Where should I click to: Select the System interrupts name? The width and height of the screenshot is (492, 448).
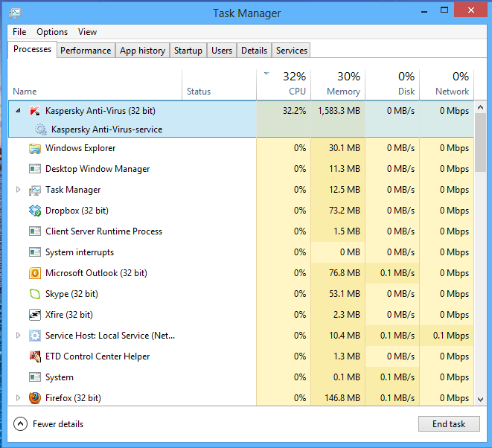click(x=80, y=252)
